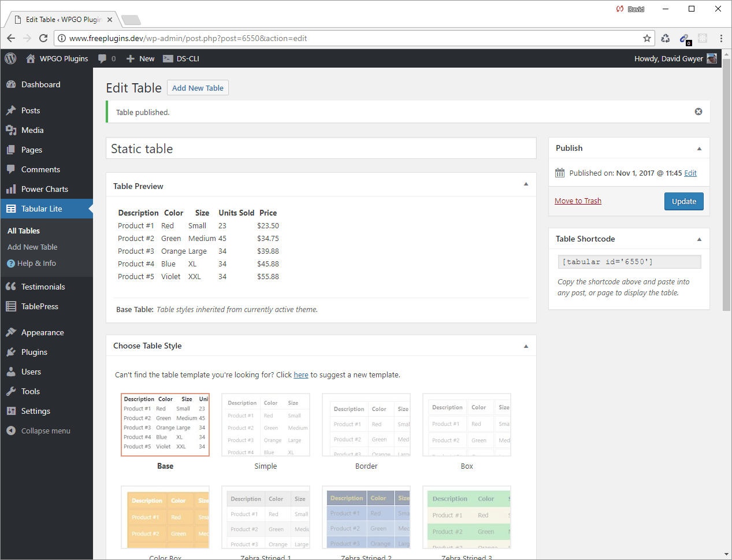Click the Tools wrench icon
The image size is (732, 560).
point(11,391)
